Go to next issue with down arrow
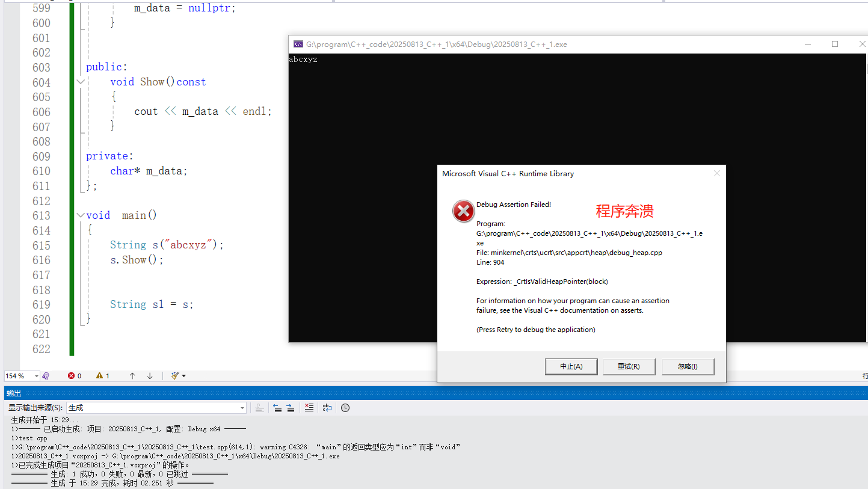 pyautogui.click(x=150, y=376)
